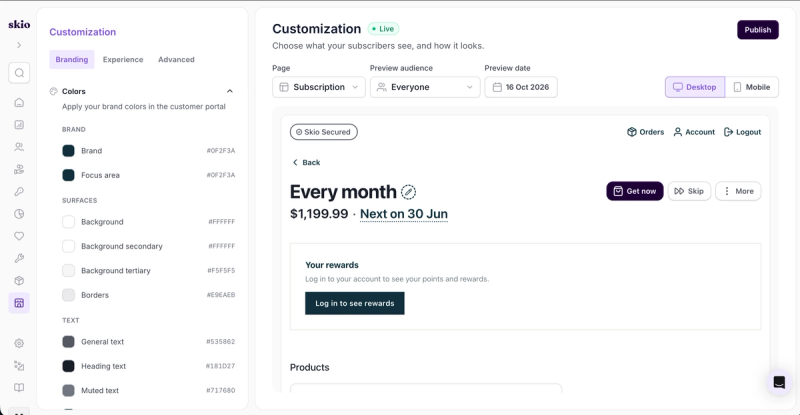The image size is (800, 415).
Task: Go Back in the portal preview
Action: tap(306, 162)
